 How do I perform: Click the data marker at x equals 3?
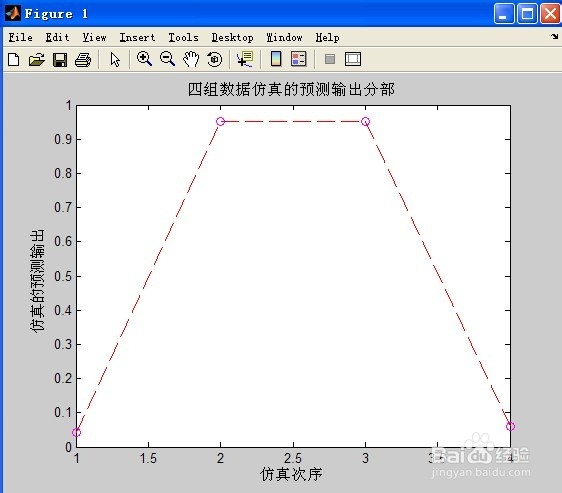(x=365, y=122)
